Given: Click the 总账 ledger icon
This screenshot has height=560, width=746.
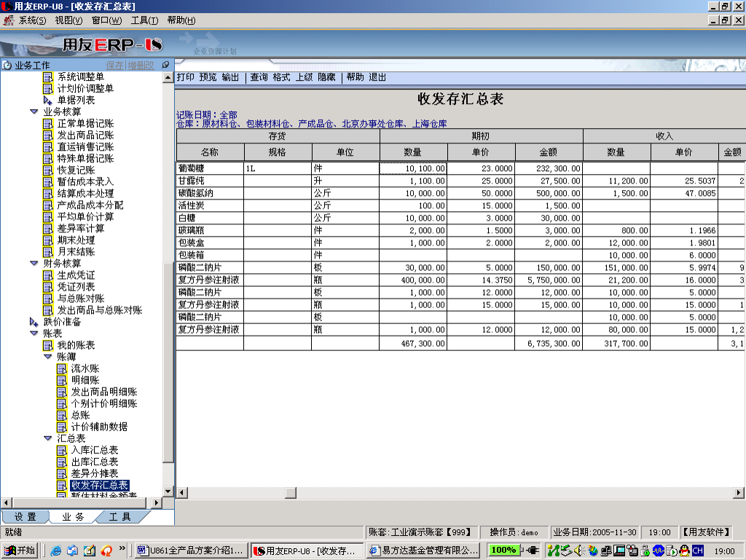Looking at the screenshot, I should [x=62, y=416].
